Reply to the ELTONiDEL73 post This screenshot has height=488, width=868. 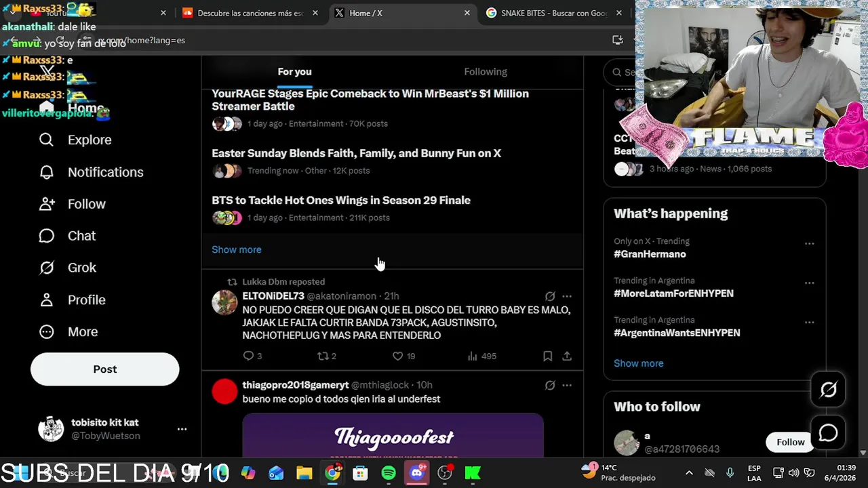(x=252, y=356)
